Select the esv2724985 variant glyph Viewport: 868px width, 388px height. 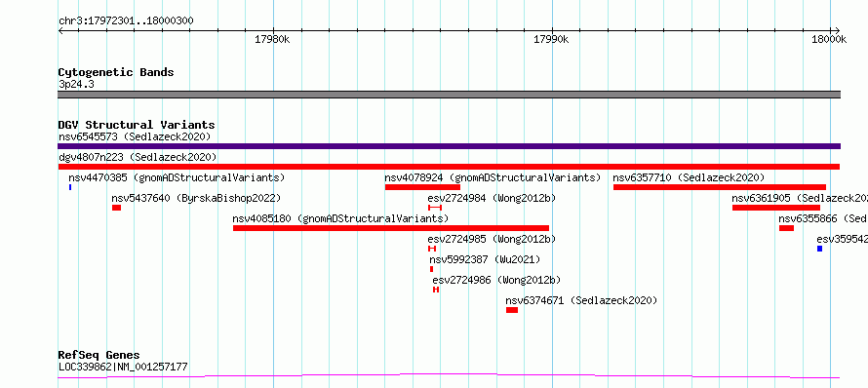click(432, 249)
